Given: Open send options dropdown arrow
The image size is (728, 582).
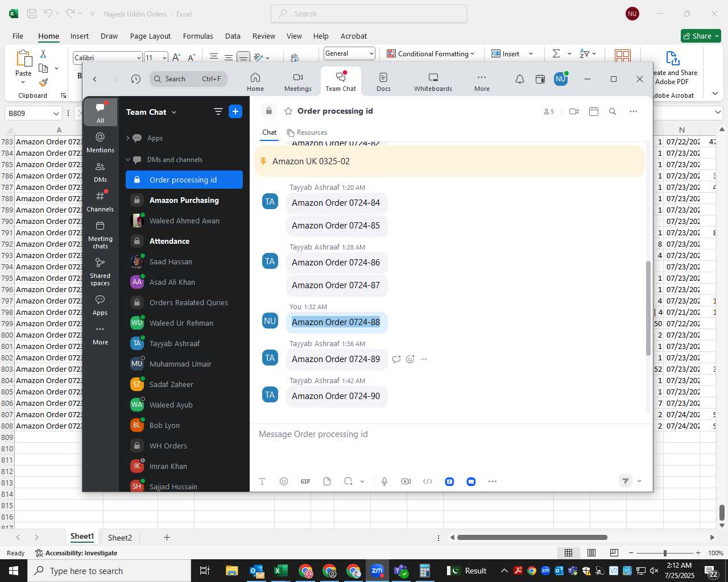Looking at the screenshot, I should point(639,481).
